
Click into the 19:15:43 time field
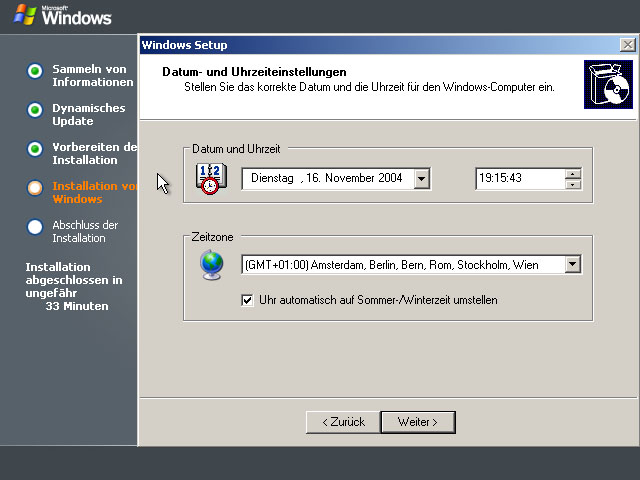pyautogui.click(x=518, y=179)
